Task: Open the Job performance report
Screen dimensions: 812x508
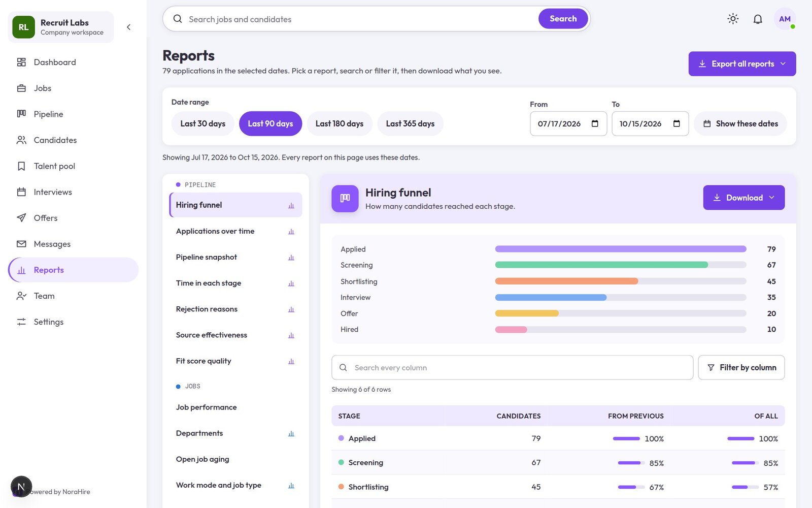Action: click(x=235, y=407)
